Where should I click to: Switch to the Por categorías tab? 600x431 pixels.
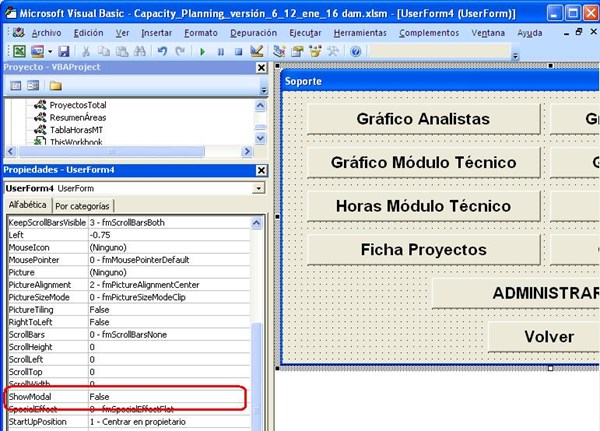coord(82,206)
